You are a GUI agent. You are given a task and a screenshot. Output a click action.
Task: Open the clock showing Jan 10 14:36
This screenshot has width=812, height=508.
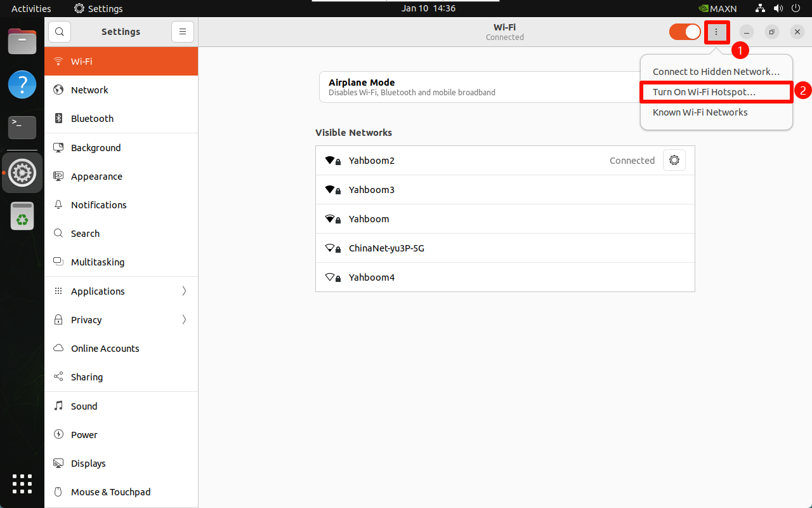click(x=429, y=9)
